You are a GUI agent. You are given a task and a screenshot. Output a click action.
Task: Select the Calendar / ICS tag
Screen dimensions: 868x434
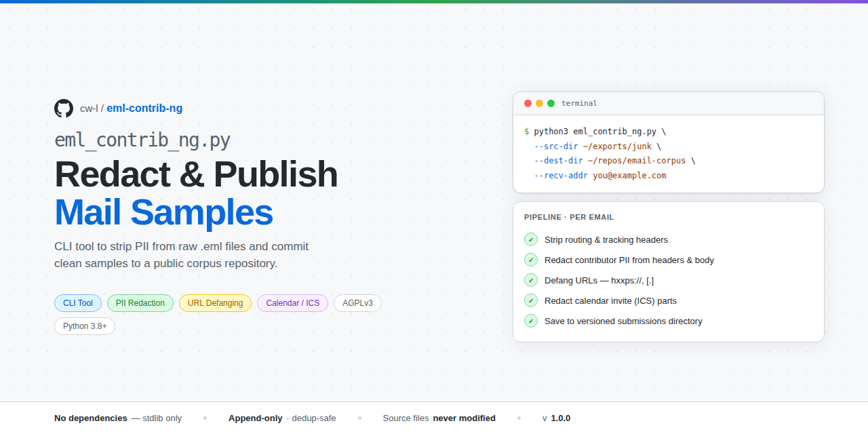(292, 303)
